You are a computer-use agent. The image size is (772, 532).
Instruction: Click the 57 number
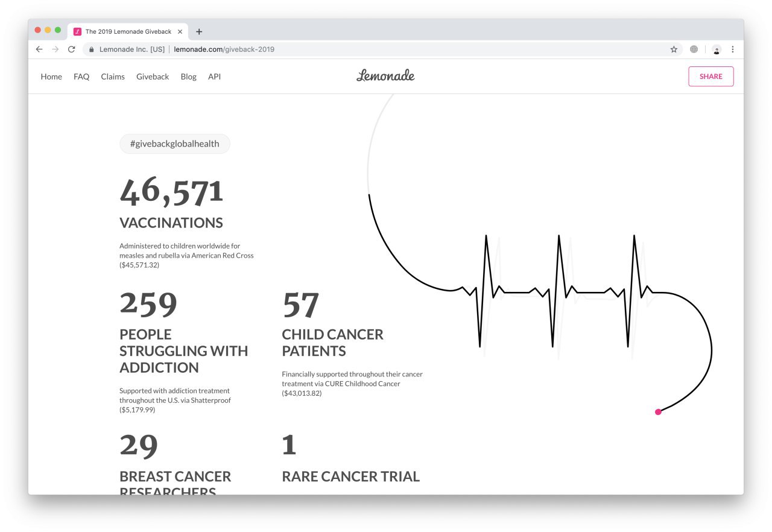coord(300,304)
